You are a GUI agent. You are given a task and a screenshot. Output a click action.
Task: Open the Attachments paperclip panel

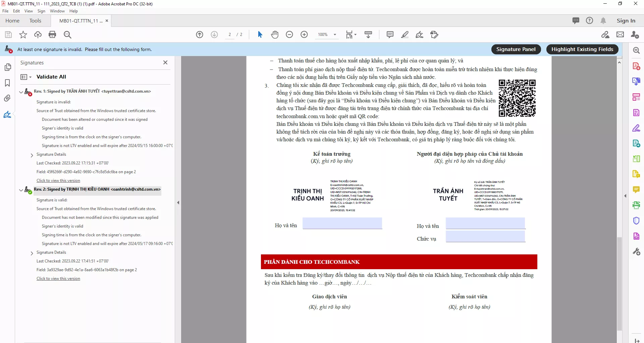click(x=7, y=98)
